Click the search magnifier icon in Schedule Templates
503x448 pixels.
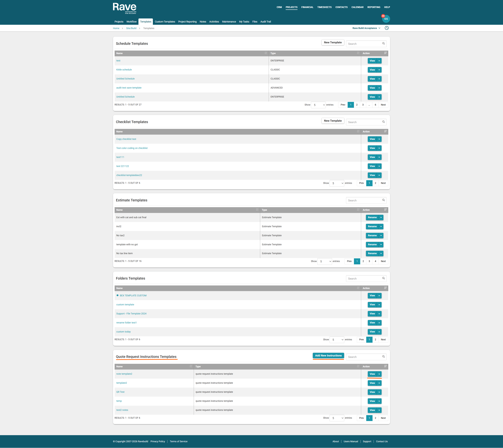(x=383, y=44)
